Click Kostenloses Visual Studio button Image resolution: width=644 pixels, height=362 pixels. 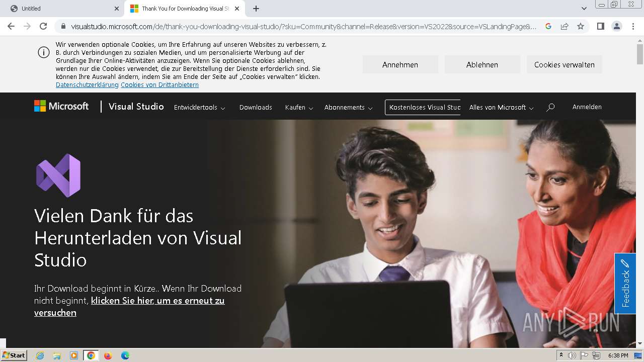[x=423, y=107]
